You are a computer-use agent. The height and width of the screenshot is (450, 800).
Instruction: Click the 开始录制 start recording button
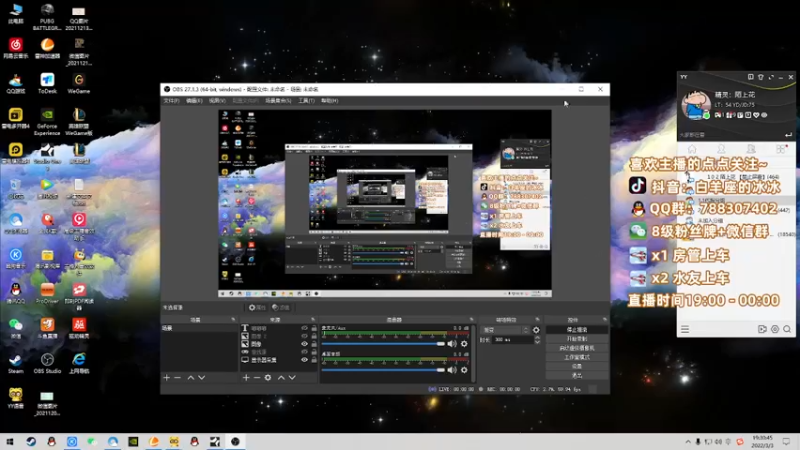[577, 339]
